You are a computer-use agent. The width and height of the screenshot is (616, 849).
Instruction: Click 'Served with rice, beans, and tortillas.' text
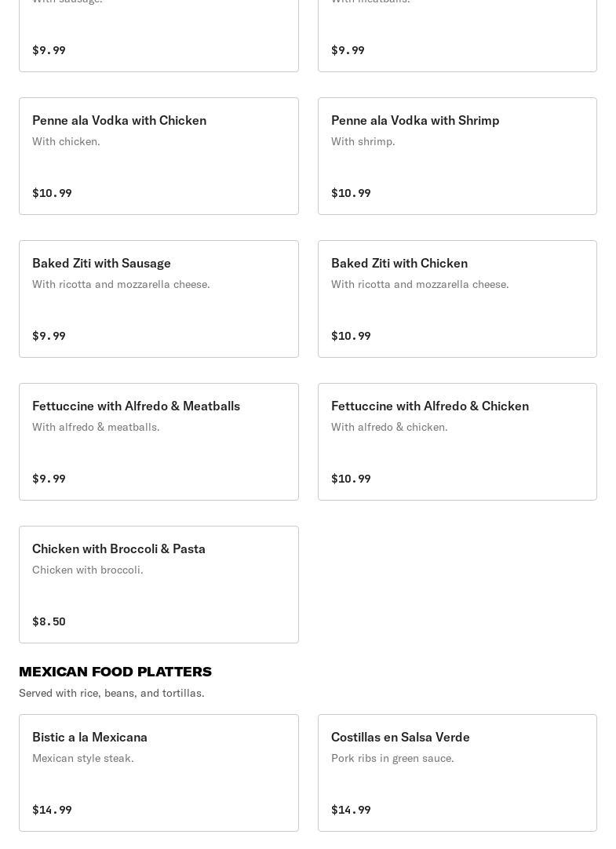click(111, 693)
